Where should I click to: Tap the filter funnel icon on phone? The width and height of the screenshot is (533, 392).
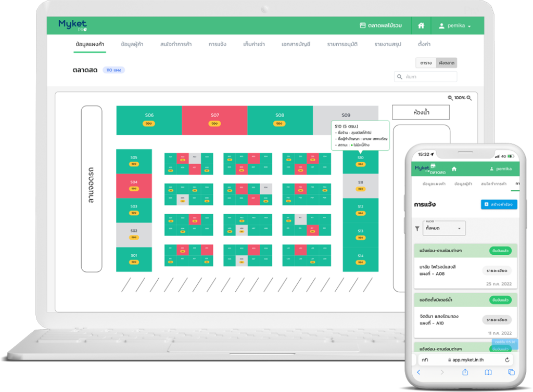417,228
